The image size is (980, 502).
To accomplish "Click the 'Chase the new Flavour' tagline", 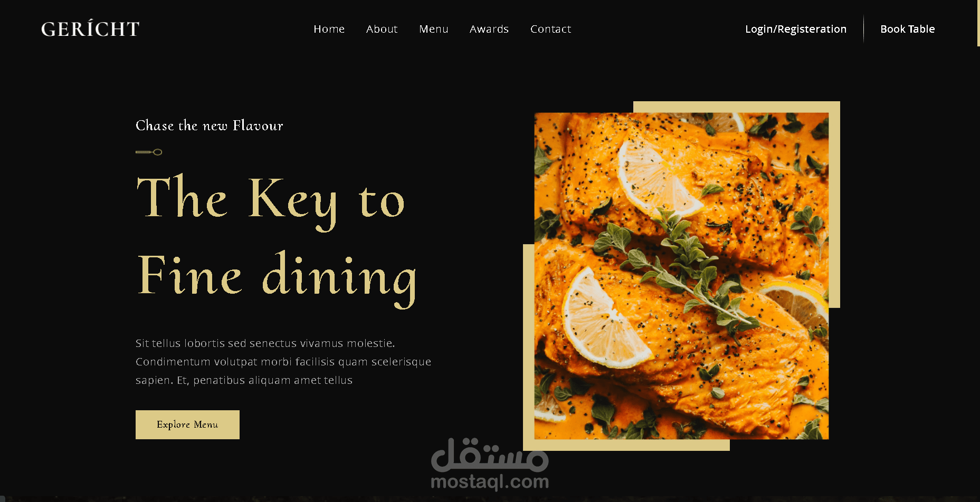I will click(210, 125).
